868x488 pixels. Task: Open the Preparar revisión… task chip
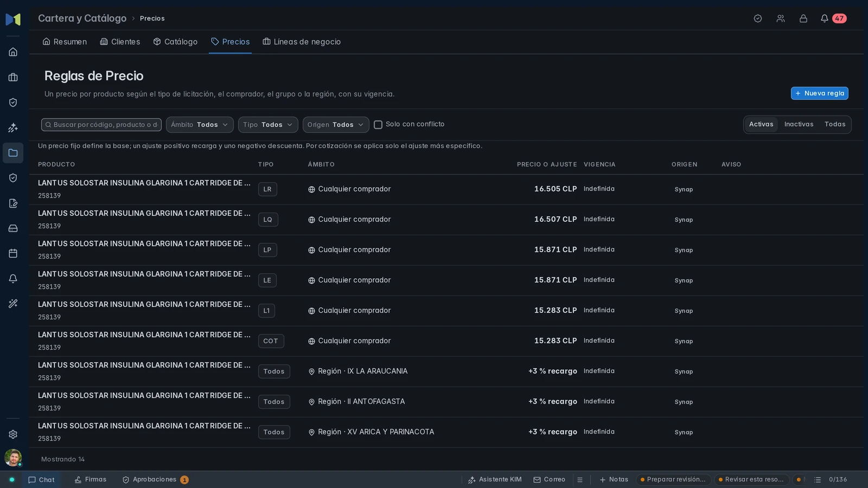pos(673,480)
